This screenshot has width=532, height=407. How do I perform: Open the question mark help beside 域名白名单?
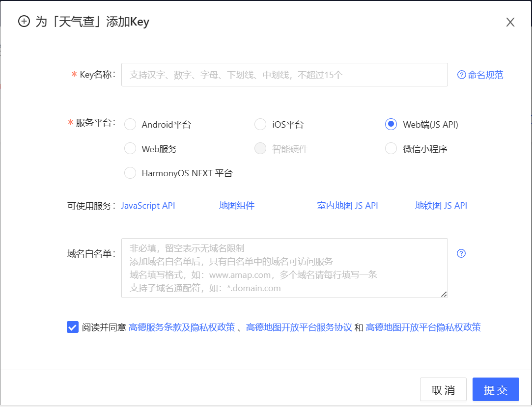(x=461, y=253)
